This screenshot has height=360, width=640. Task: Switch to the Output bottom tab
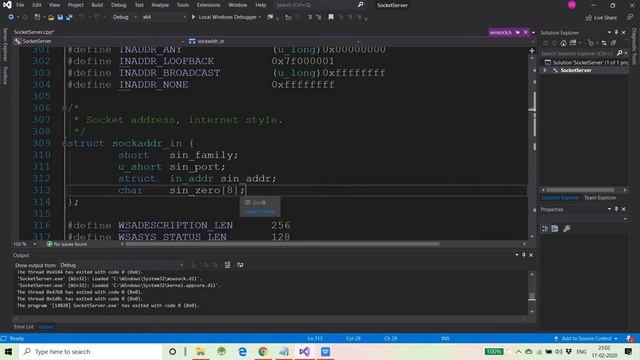point(45,327)
